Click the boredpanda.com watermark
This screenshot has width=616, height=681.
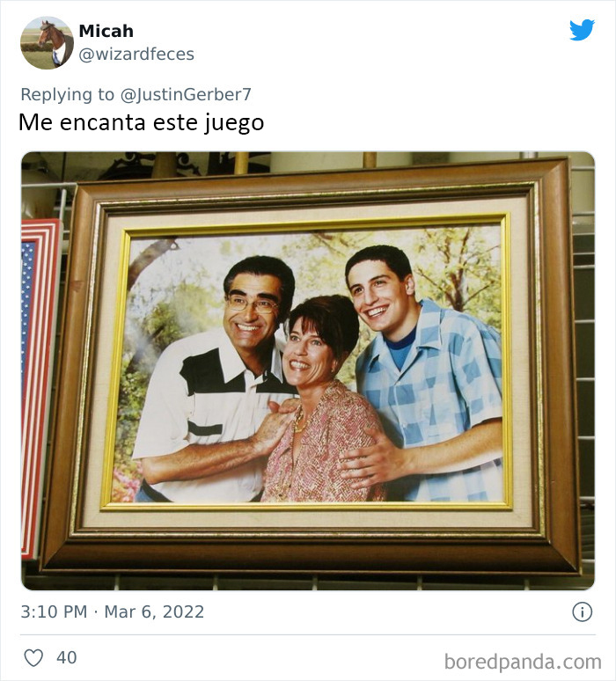tap(523, 662)
